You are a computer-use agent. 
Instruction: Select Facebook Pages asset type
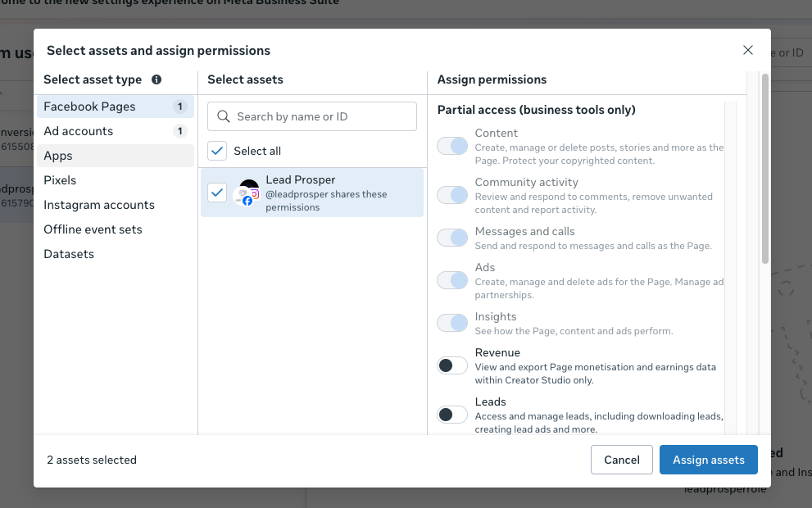116,107
